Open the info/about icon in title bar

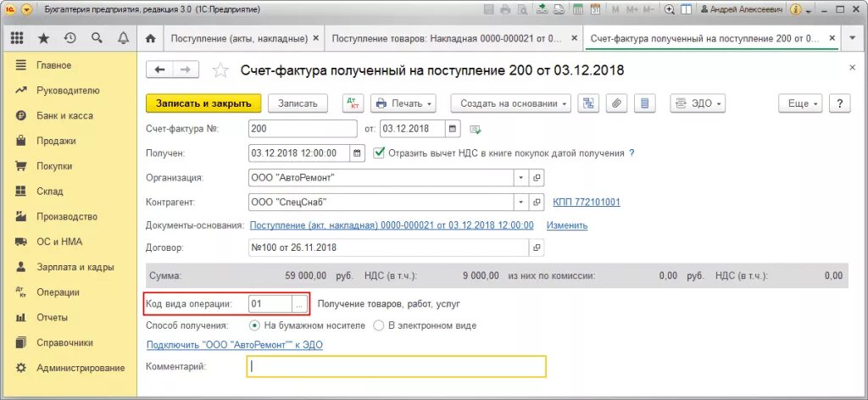[x=796, y=9]
